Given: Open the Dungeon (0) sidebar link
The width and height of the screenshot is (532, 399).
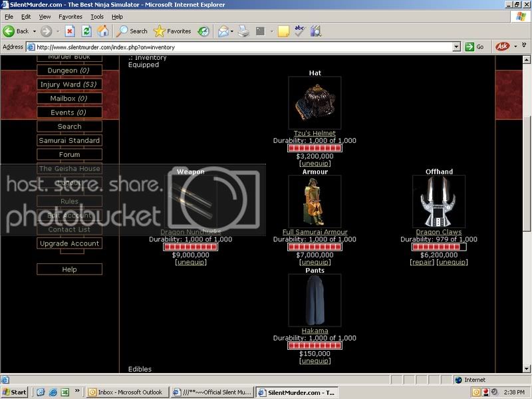Looking at the screenshot, I should point(69,70).
